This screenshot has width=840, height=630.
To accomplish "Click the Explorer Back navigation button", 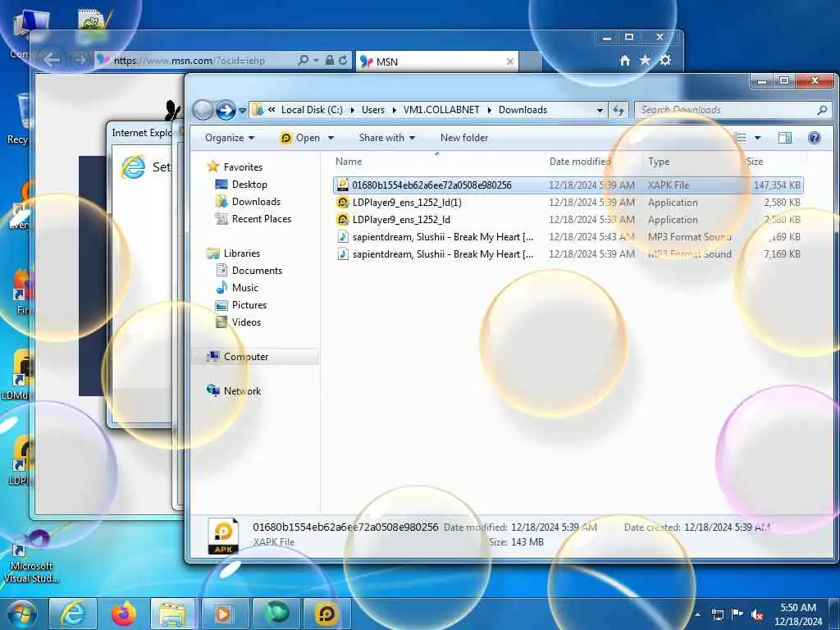I will click(x=203, y=110).
